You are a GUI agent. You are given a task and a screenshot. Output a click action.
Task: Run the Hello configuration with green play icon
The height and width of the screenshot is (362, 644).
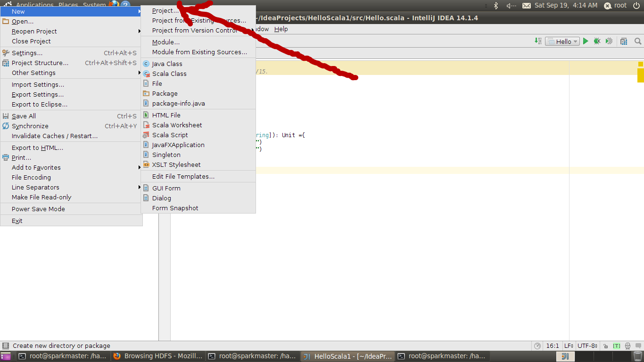(586, 41)
